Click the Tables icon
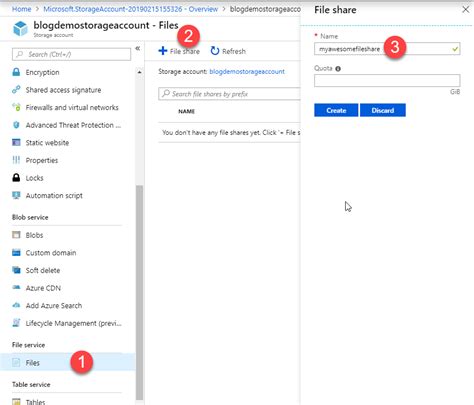 click(16, 402)
